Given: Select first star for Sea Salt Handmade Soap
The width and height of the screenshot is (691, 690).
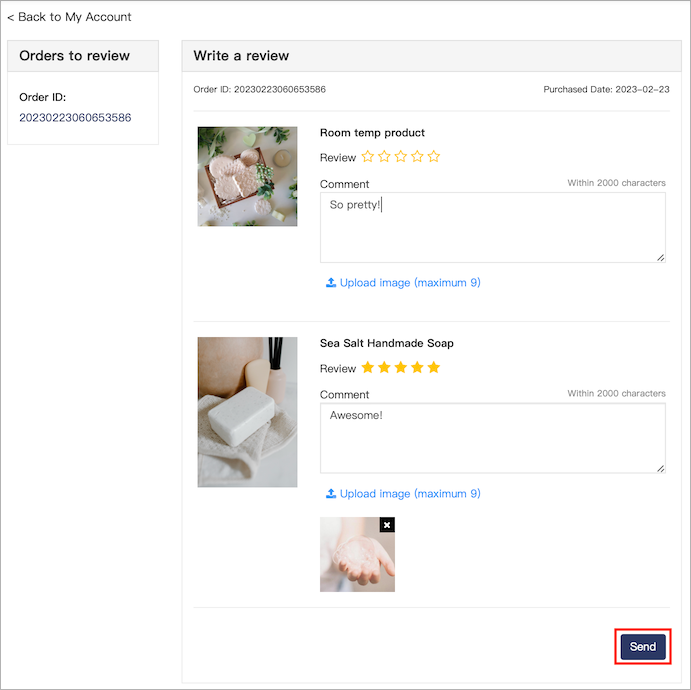Looking at the screenshot, I should [x=368, y=367].
